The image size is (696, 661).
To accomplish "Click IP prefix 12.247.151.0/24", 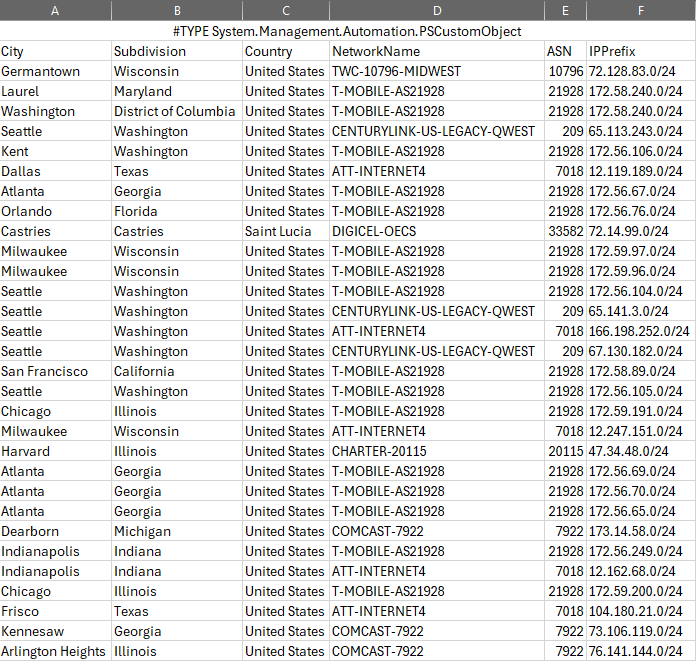I will (641, 431).
